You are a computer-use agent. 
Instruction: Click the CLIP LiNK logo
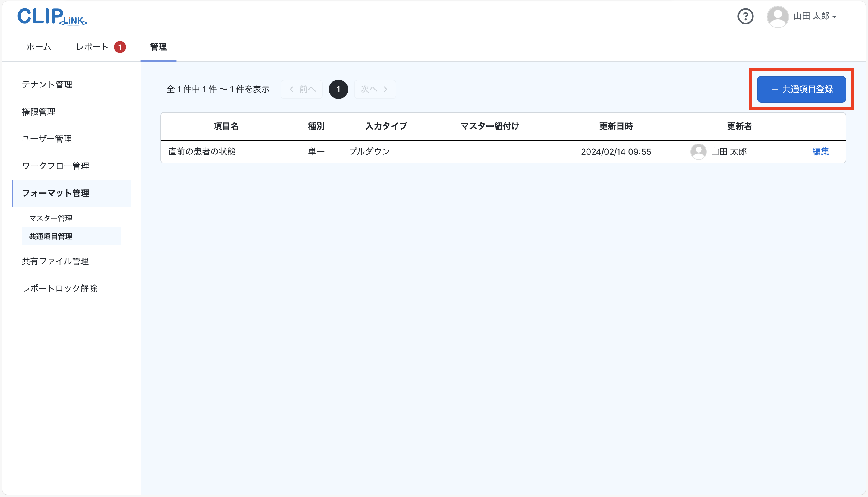coord(52,17)
